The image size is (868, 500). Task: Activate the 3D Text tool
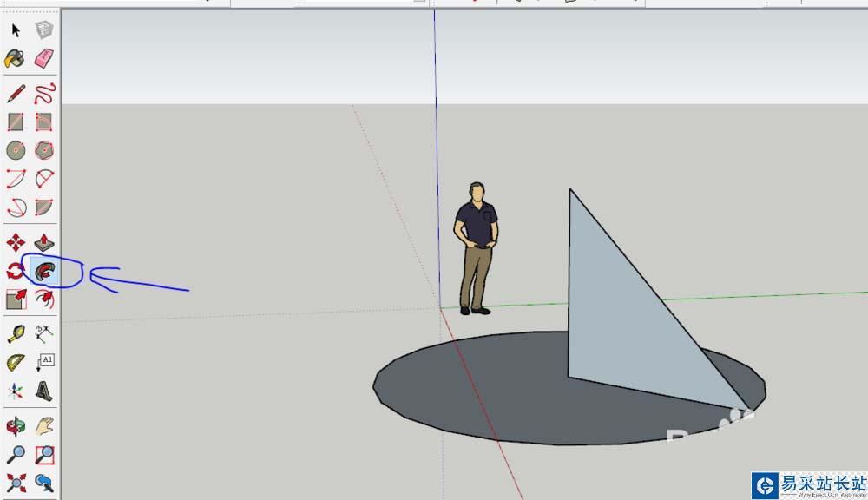tap(43, 391)
